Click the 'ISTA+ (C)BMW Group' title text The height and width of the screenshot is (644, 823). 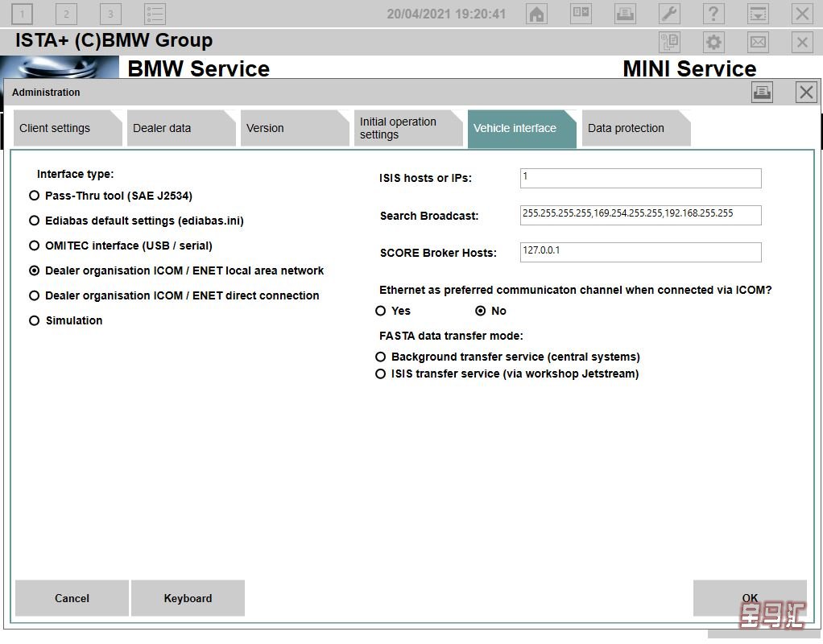[114, 40]
